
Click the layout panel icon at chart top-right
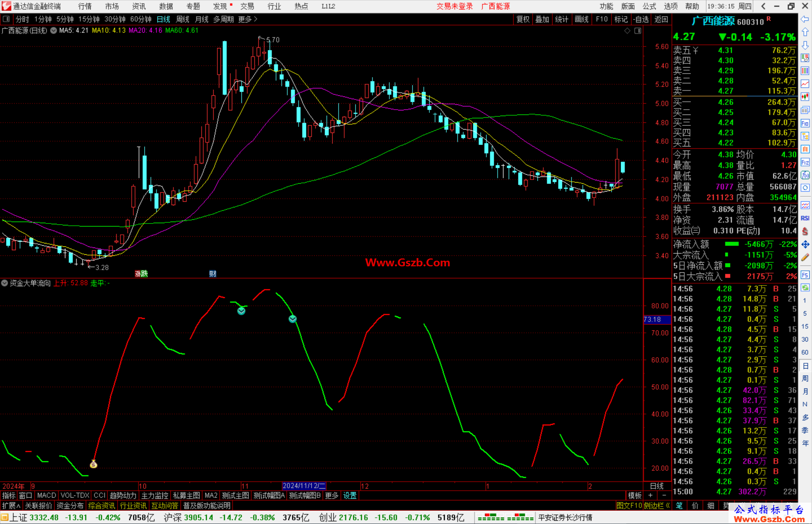click(638, 31)
